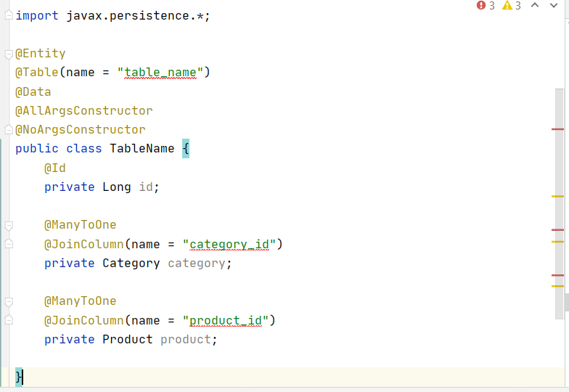569x392 pixels.
Task: Click the greyed product field name
Action: pos(186,340)
